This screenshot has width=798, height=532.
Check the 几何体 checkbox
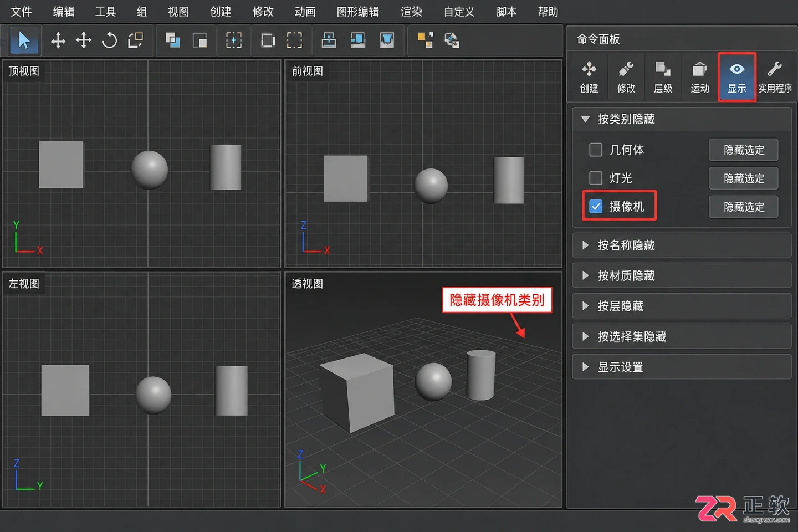(596, 150)
